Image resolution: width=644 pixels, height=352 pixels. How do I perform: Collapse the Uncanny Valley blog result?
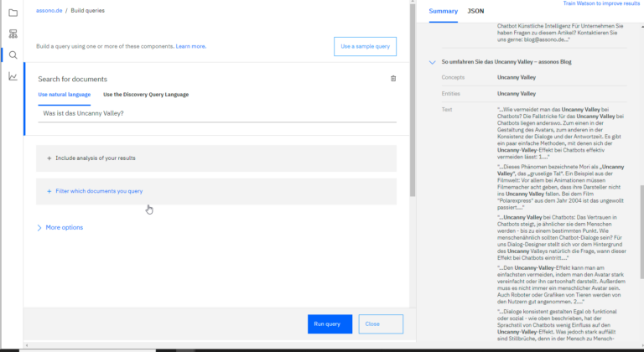(432, 62)
